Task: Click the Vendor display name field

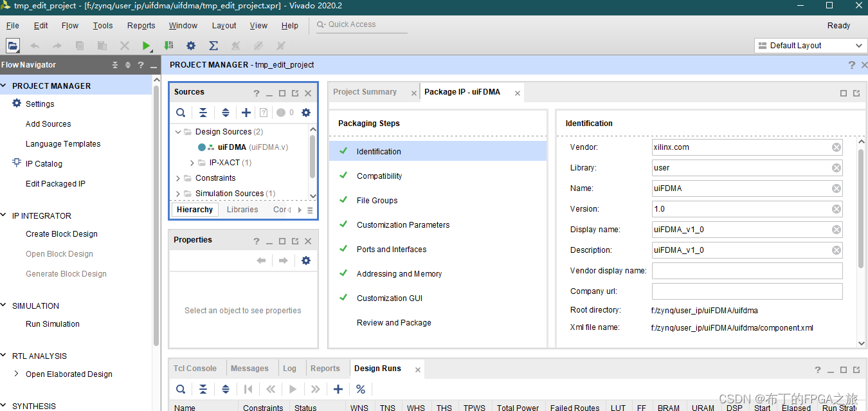Action: coord(747,271)
